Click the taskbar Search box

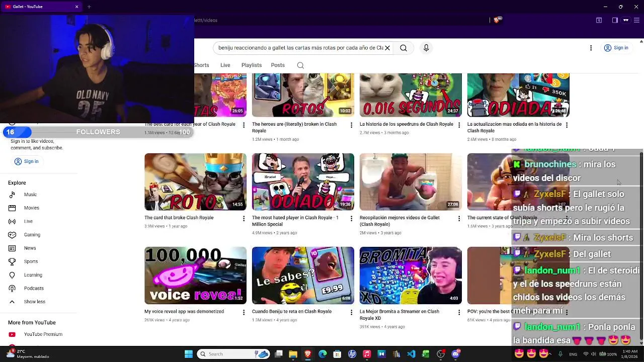(x=233, y=354)
